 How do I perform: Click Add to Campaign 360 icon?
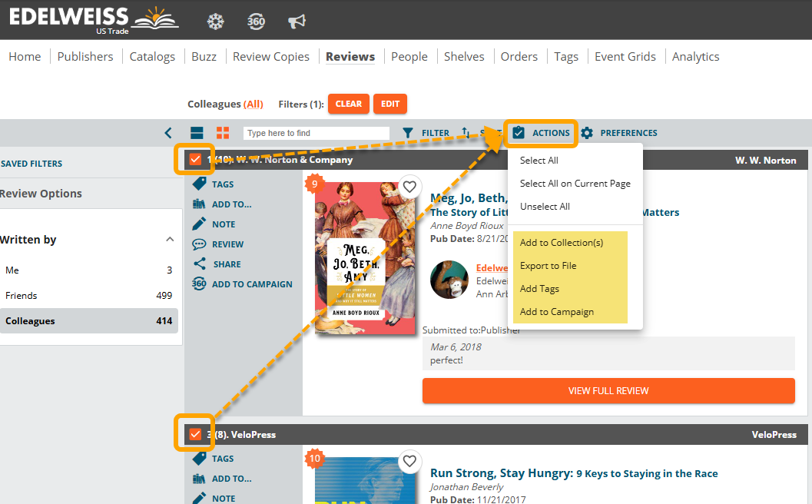coord(200,283)
